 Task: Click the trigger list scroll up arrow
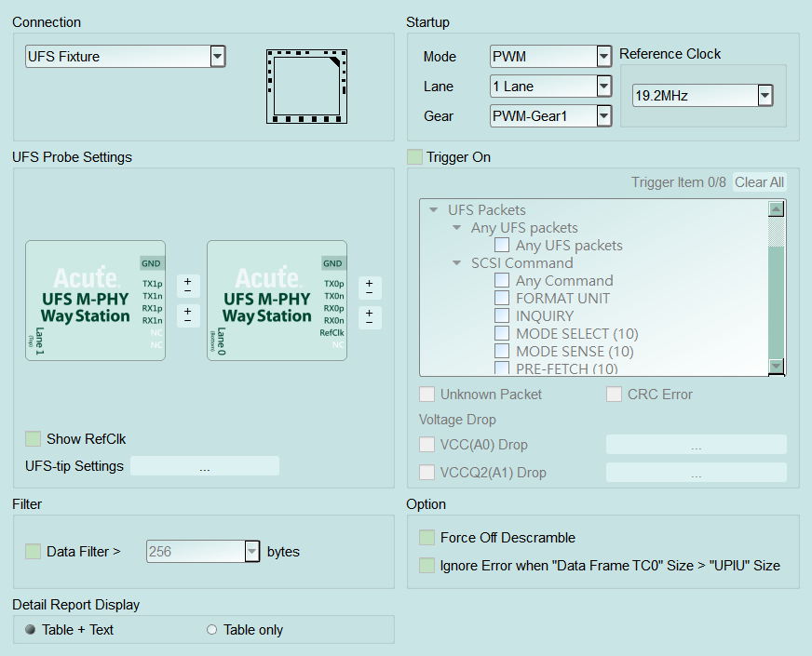click(777, 209)
